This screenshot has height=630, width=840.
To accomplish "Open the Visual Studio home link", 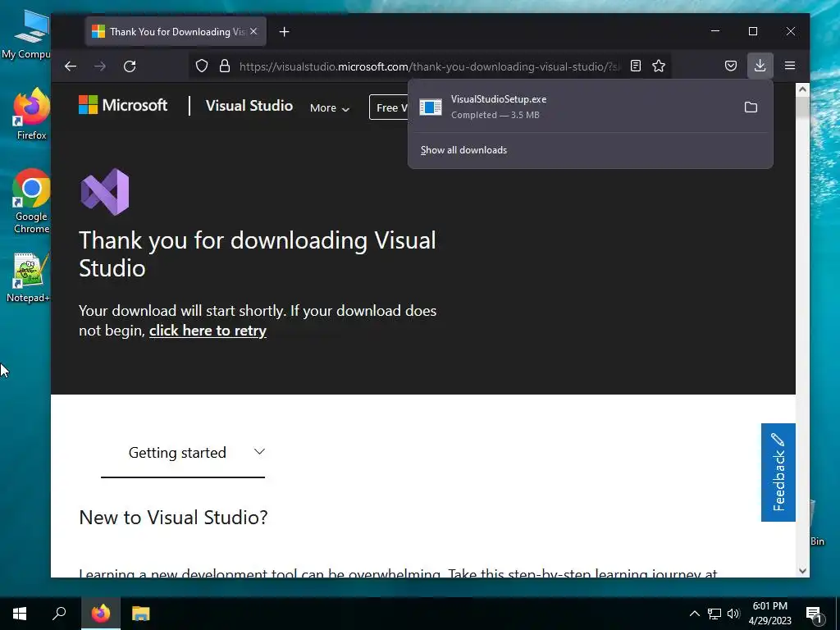I will pyautogui.click(x=249, y=106).
